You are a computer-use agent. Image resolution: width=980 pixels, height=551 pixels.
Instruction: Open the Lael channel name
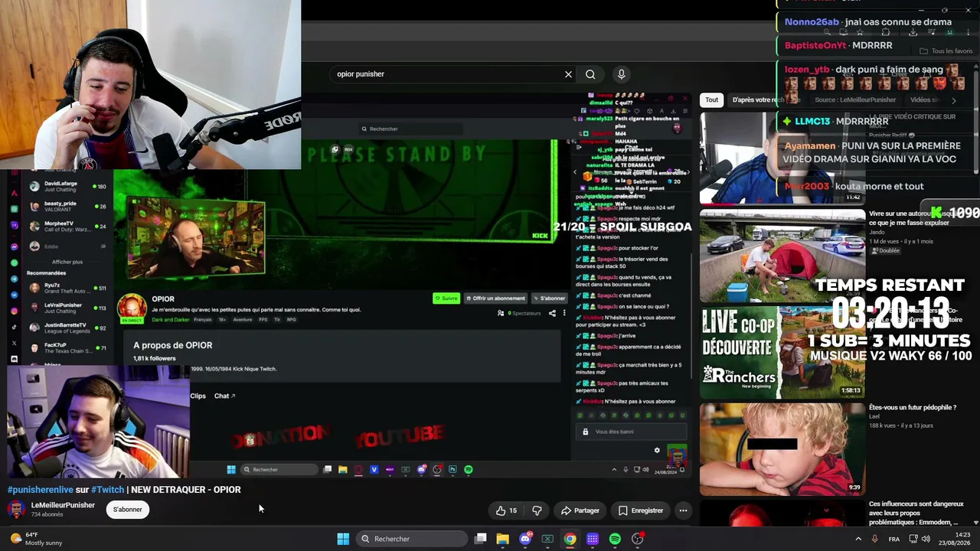pos(876,417)
